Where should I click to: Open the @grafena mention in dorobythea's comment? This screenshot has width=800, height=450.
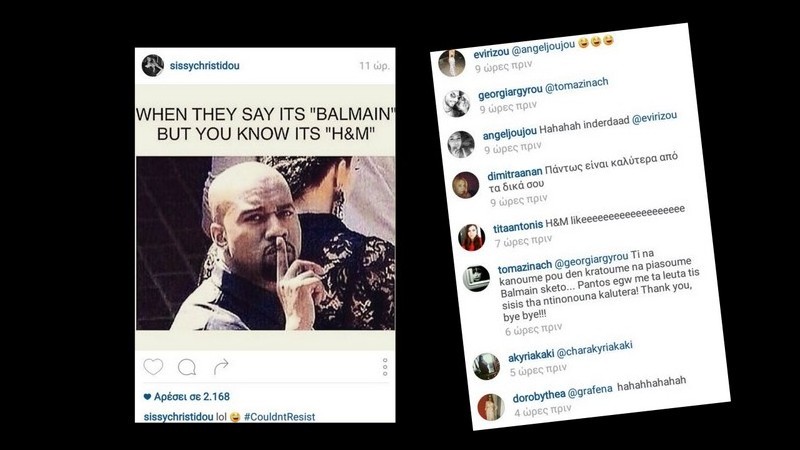point(590,391)
